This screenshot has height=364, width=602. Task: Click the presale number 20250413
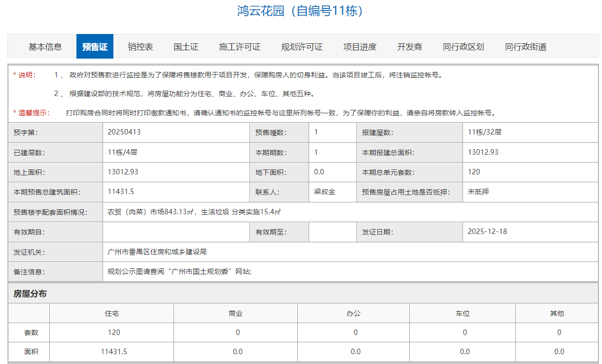point(121,132)
